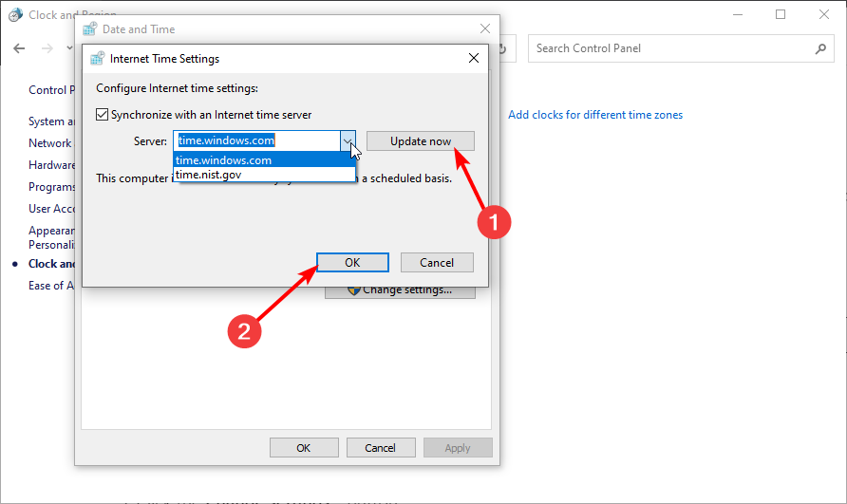This screenshot has height=504, width=847.
Task: Open the Ease of Access sidebar link
Action: (50, 286)
